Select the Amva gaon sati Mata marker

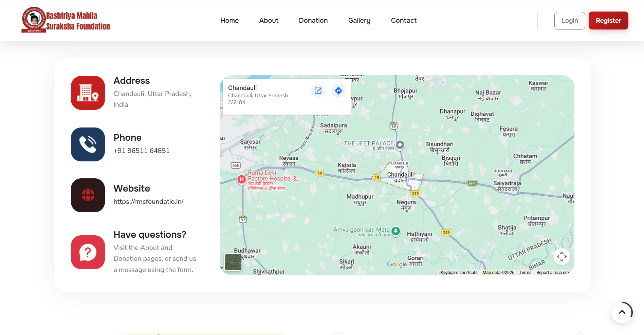click(x=396, y=231)
